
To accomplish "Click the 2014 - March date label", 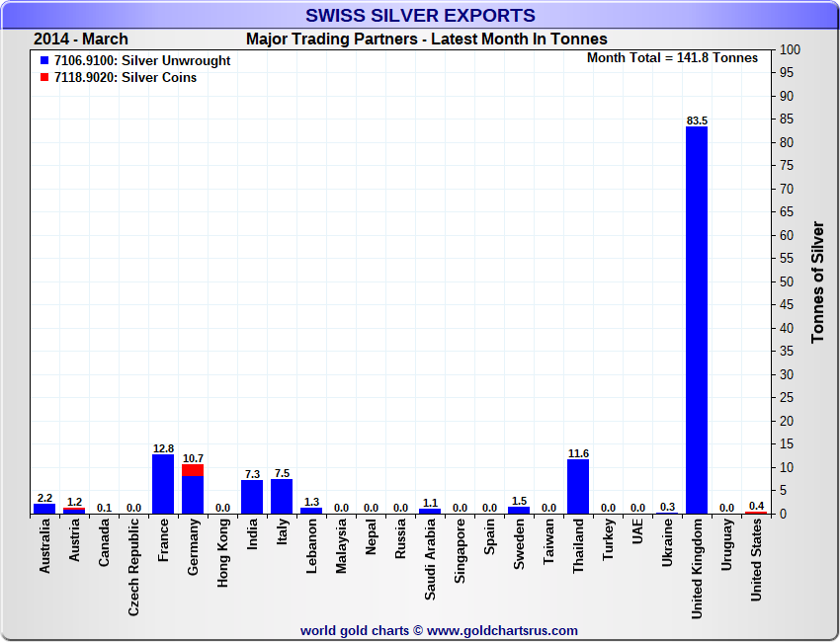I will (x=81, y=40).
